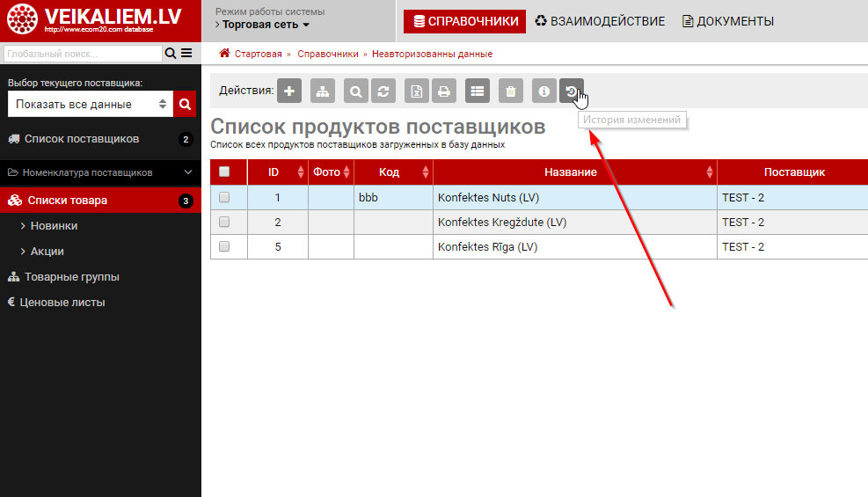Open the ДОКУМЕНТЫ top menu
The width and height of the screenshot is (868, 497).
pyautogui.click(x=727, y=21)
